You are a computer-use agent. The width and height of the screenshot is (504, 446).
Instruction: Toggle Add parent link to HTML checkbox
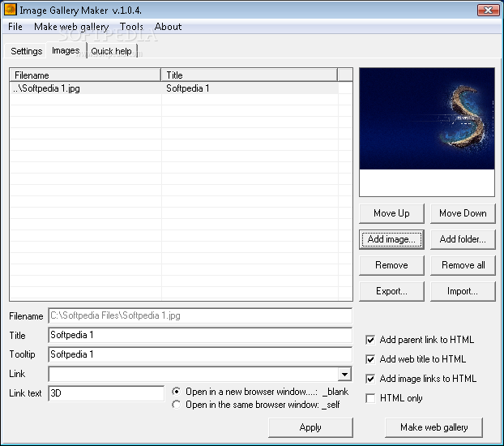tap(370, 340)
